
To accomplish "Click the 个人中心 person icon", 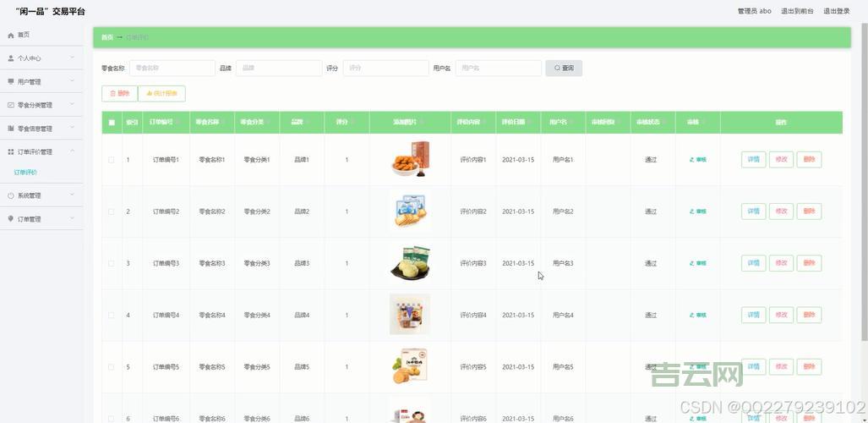I will [x=10, y=58].
